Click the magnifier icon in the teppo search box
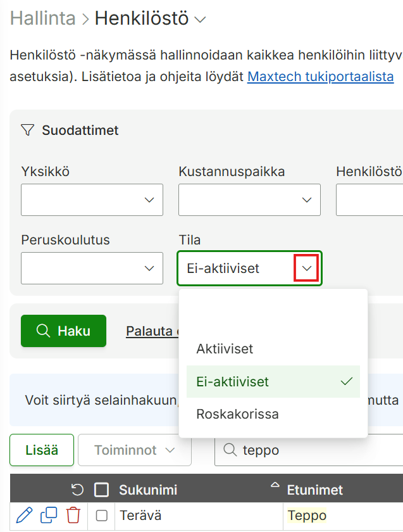403x532 pixels. [x=230, y=450]
